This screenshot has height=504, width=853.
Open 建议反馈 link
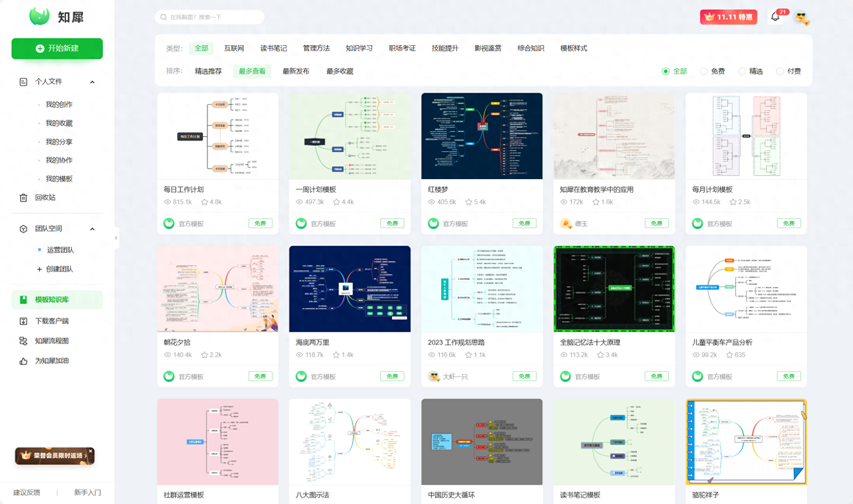click(27, 492)
